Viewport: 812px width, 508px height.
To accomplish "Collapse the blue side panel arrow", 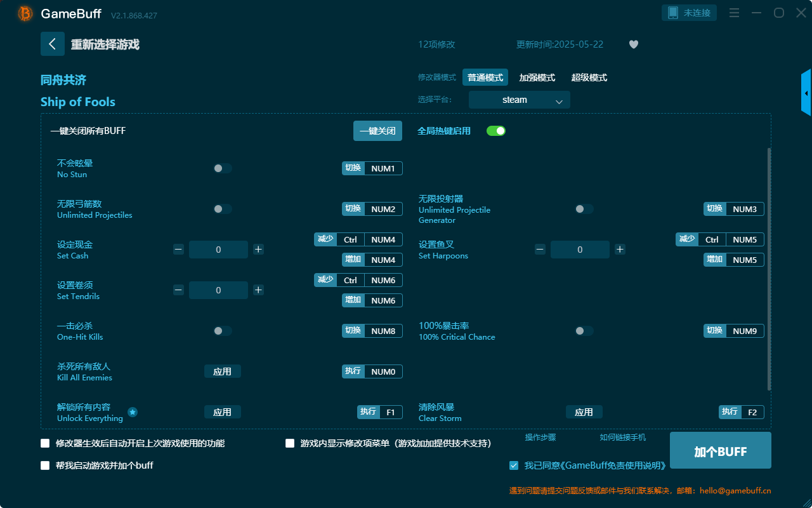I will click(806, 92).
